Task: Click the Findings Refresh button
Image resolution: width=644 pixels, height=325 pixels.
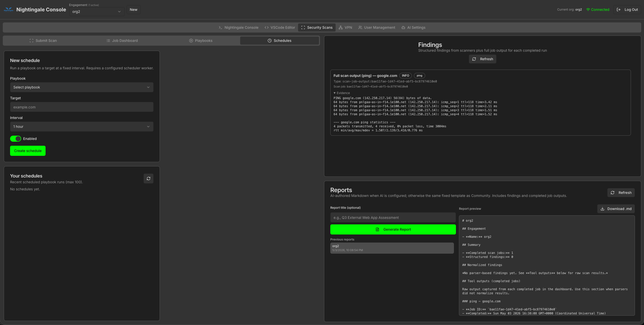Action: (482, 59)
